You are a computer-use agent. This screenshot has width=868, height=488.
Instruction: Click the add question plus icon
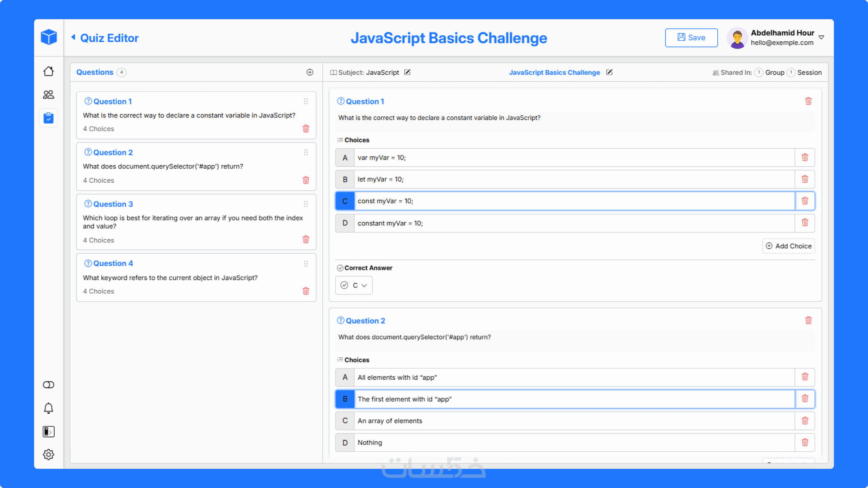tap(310, 72)
